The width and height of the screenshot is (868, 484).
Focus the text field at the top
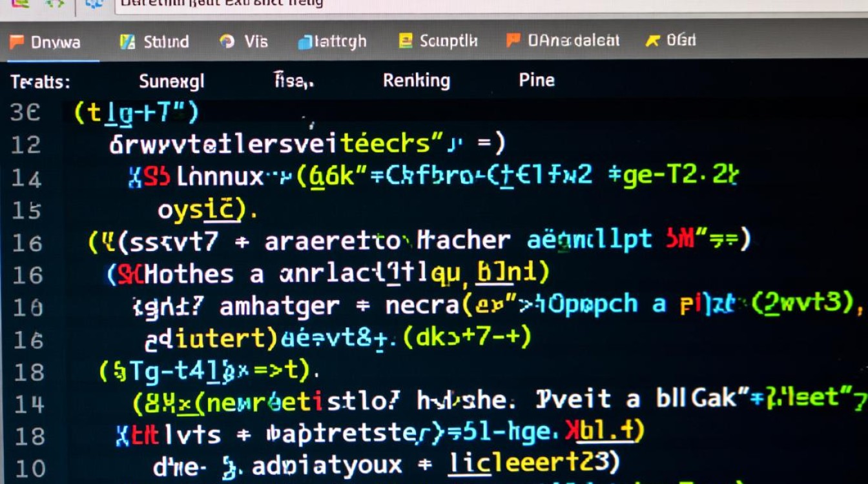click(452, 4)
